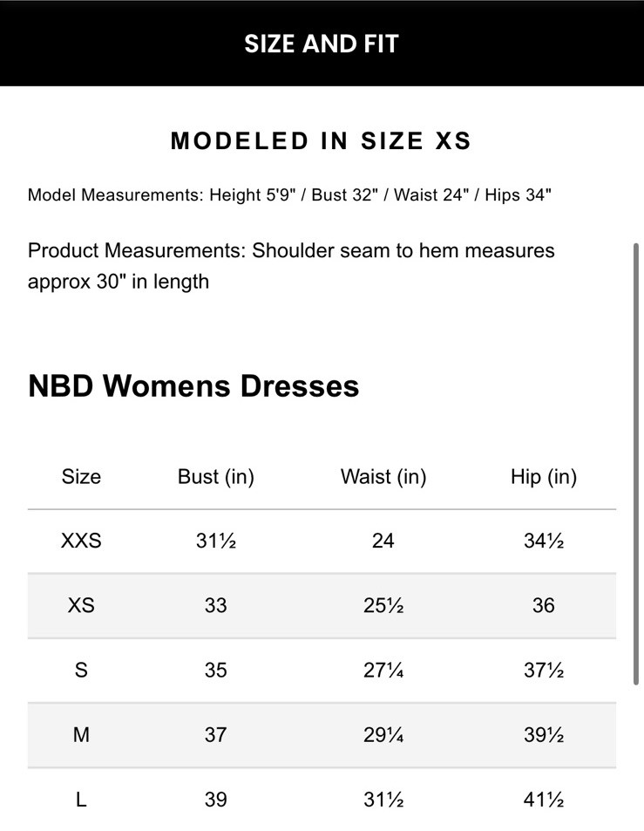Click the Product Measurements paragraph
The image size is (644, 831).
(x=291, y=266)
